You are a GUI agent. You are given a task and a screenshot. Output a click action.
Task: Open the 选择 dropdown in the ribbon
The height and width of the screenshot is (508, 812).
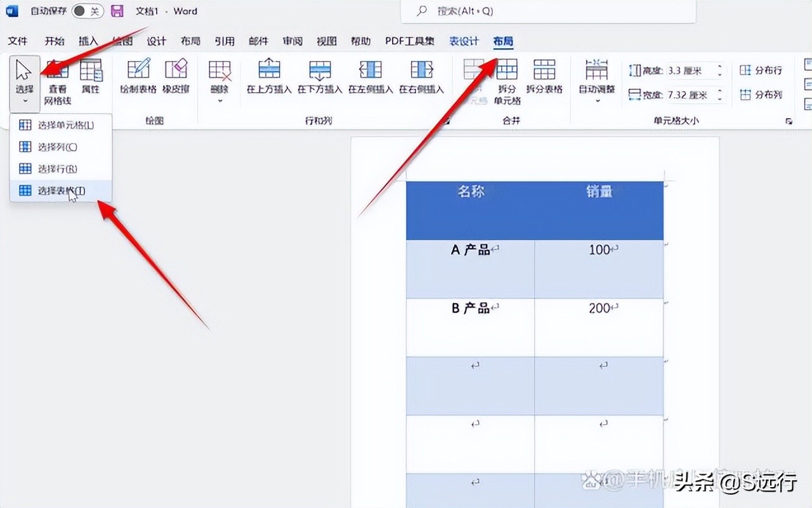[x=25, y=83]
